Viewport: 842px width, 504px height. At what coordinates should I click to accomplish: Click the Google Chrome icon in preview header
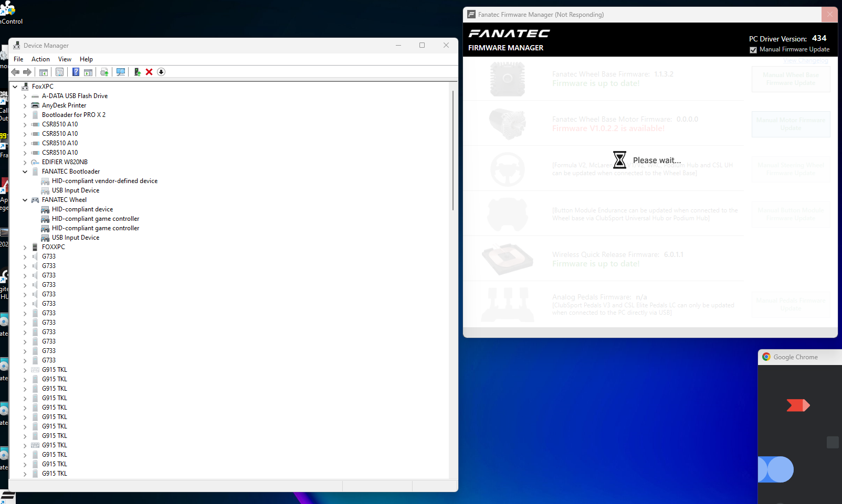766,357
